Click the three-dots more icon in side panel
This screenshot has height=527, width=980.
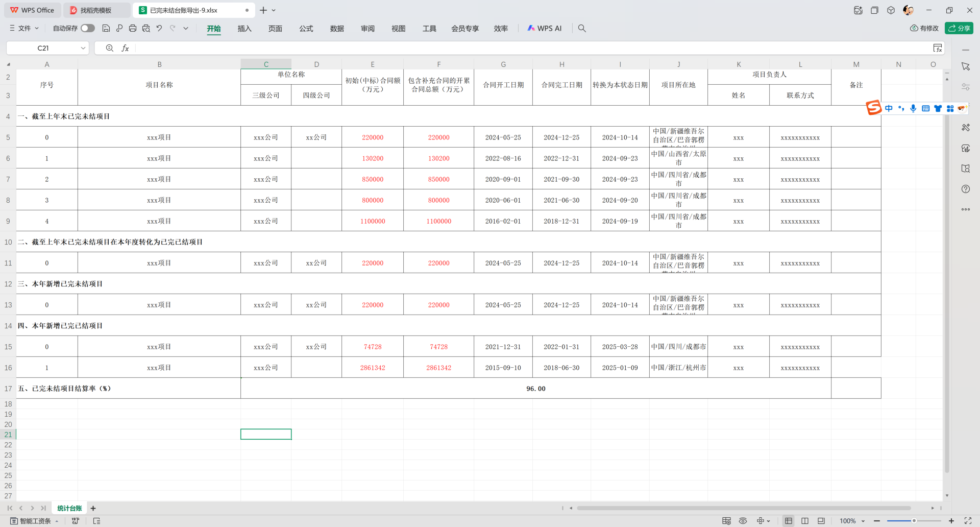click(966, 209)
